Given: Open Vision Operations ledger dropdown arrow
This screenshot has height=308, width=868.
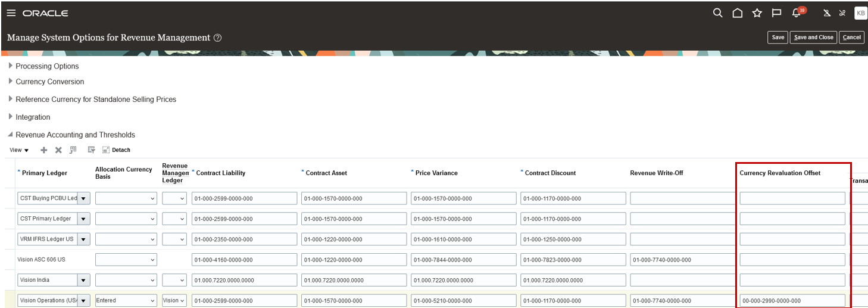Looking at the screenshot, I should [x=84, y=300].
